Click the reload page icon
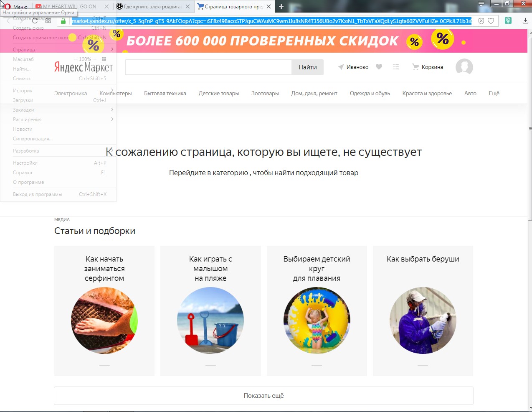This screenshot has height=412, width=532. pyautogui.click(x=35, y=20)
